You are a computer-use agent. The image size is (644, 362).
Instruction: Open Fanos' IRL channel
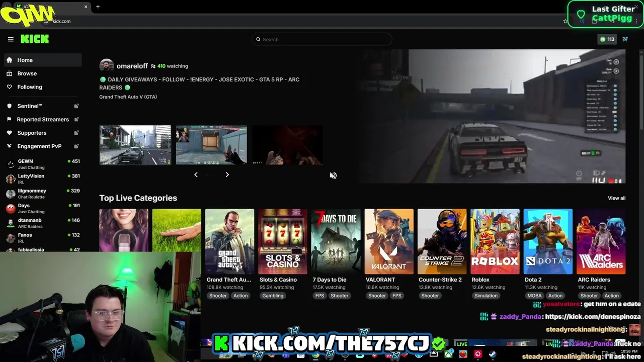[43, 237]
